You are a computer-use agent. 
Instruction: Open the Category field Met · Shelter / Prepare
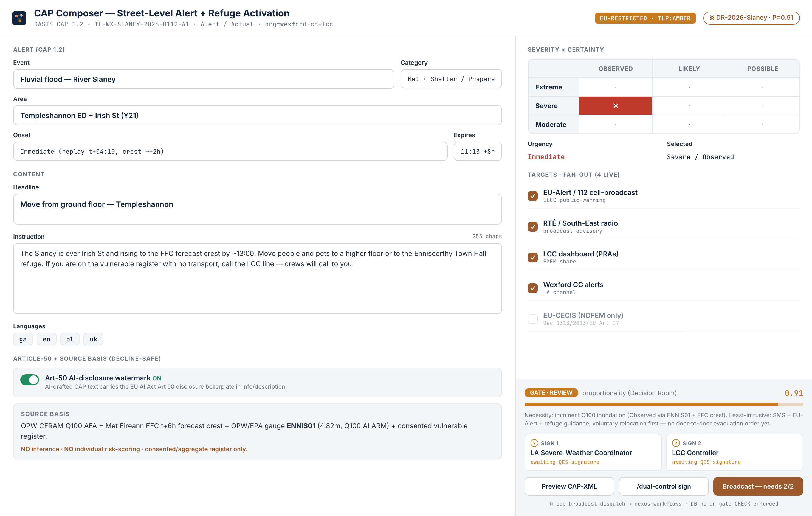pyautogui.click(x=451, y=79)
